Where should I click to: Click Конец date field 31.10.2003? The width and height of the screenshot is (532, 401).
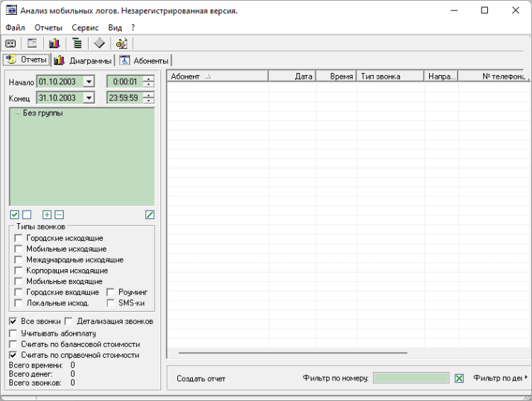[60, 98]
